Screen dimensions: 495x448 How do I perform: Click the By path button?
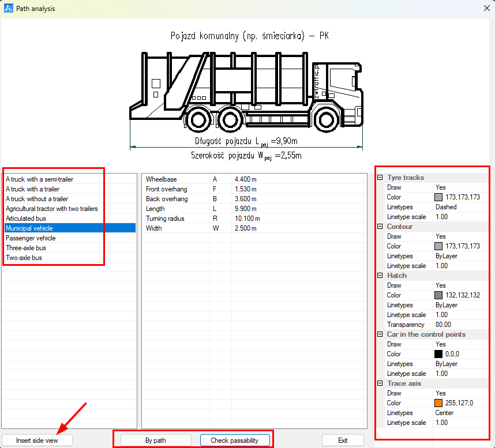[156, 440]
